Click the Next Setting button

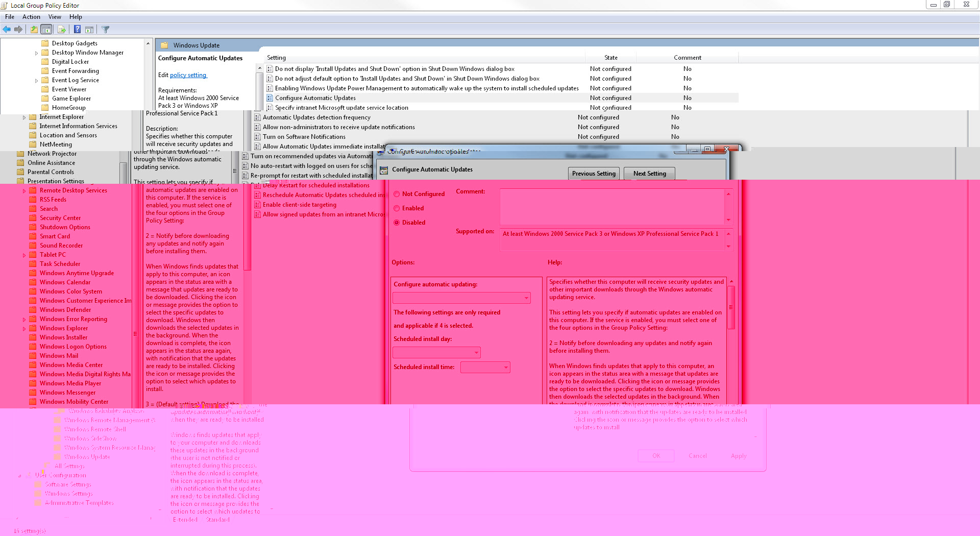click(649, 174)
